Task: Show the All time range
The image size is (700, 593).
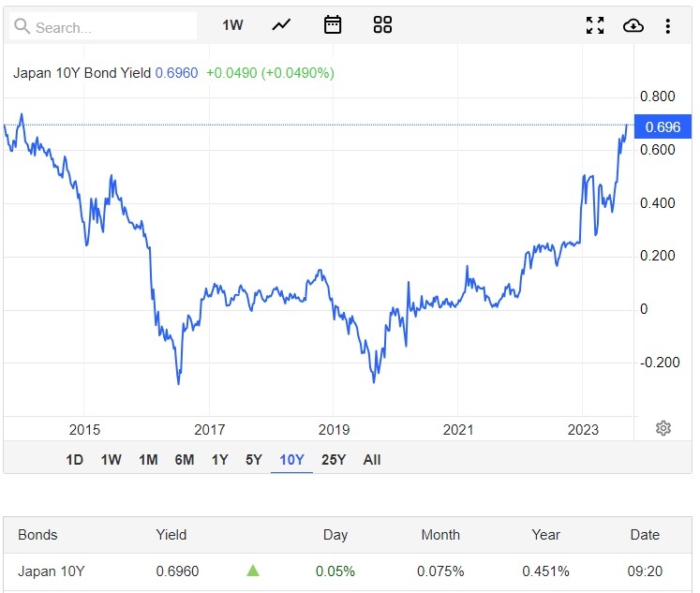Action: 372,459
